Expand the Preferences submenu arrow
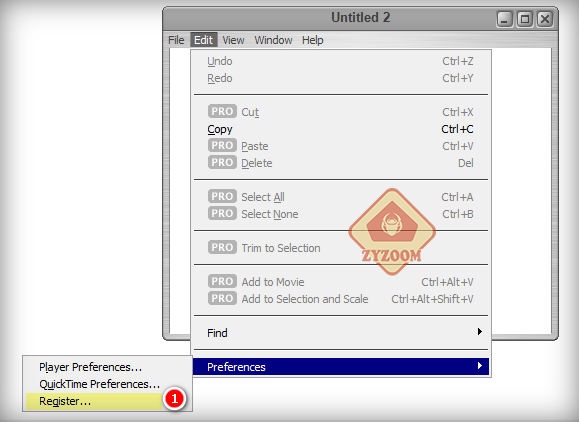579x422 pixels. (x=479, y=366)
